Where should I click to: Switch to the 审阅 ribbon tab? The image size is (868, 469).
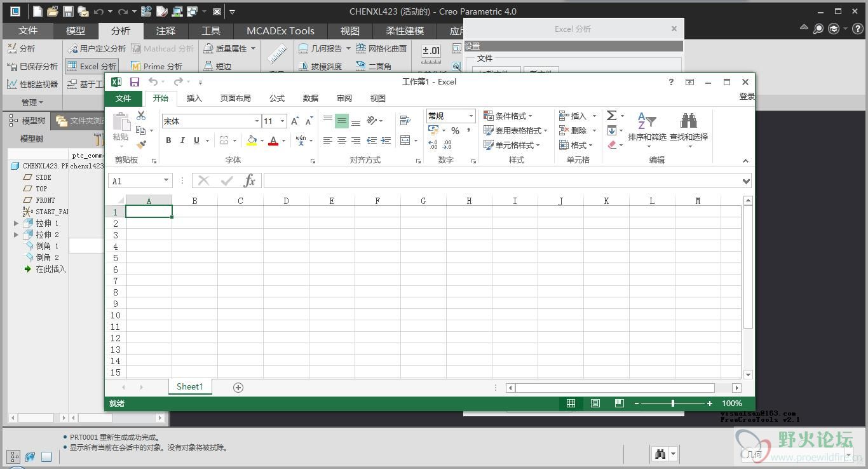pos(344,98)
